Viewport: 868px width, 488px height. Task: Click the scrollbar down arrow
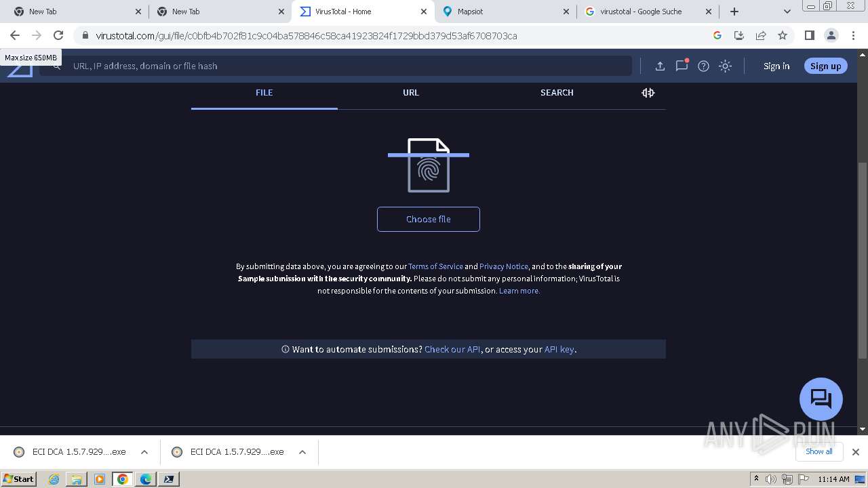pyautogui.click(x=863, y=429)
